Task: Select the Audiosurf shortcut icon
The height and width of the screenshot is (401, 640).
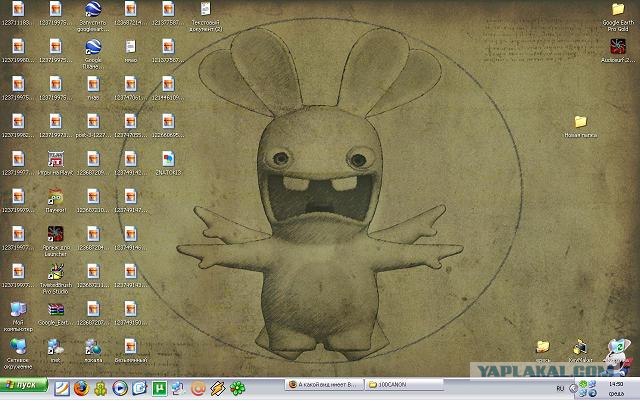Action: pos(618,50)
